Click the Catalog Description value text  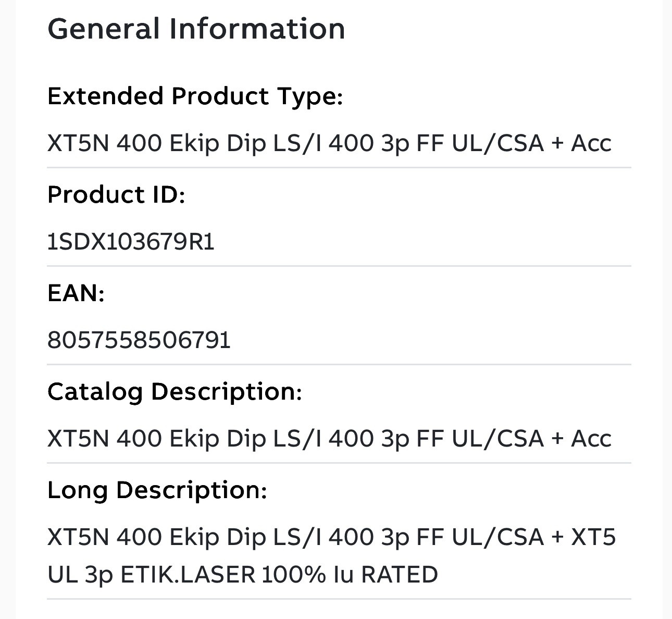pos(329,439)
